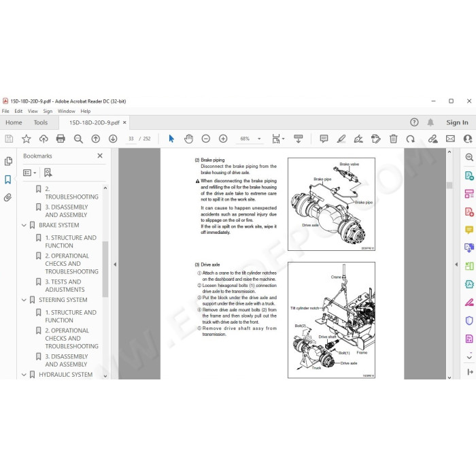This screenshot has width=476, height=476.
Task: Rotate the page with rotate icon
Action: tap(411, 139)
